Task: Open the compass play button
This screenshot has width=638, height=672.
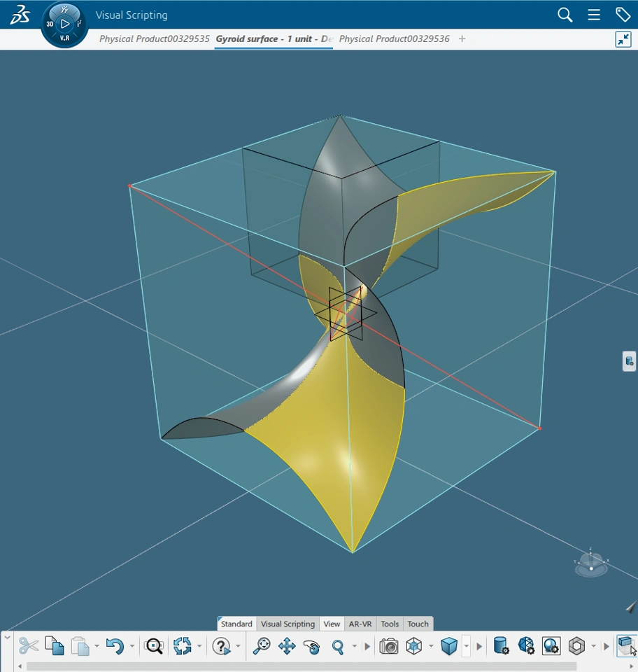Action: pyautogui.click(x=64, y=24)
